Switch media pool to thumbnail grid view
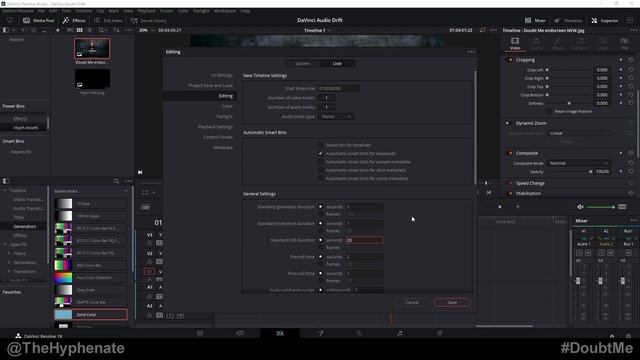 coord(80,30)
